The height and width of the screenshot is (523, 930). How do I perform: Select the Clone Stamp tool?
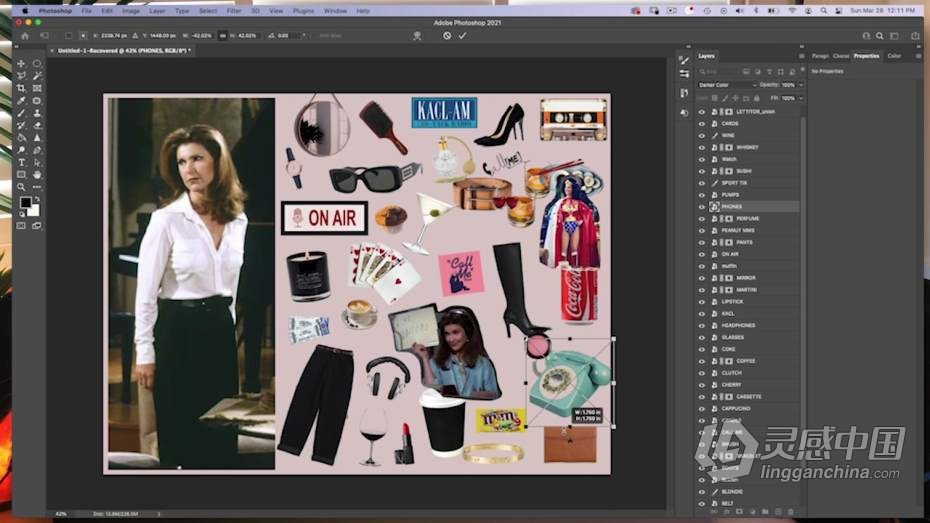point(37,113)
